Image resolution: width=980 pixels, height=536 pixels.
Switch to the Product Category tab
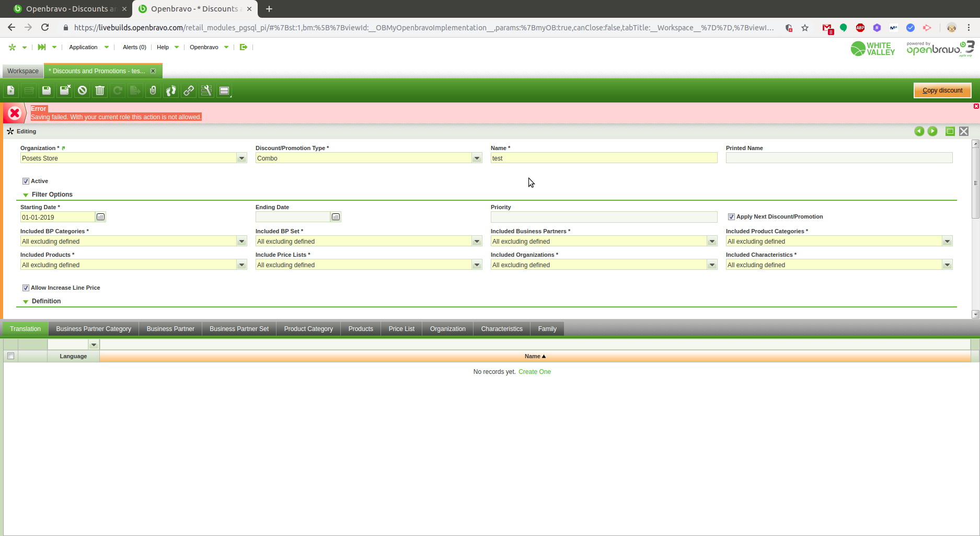coord(308,329)
